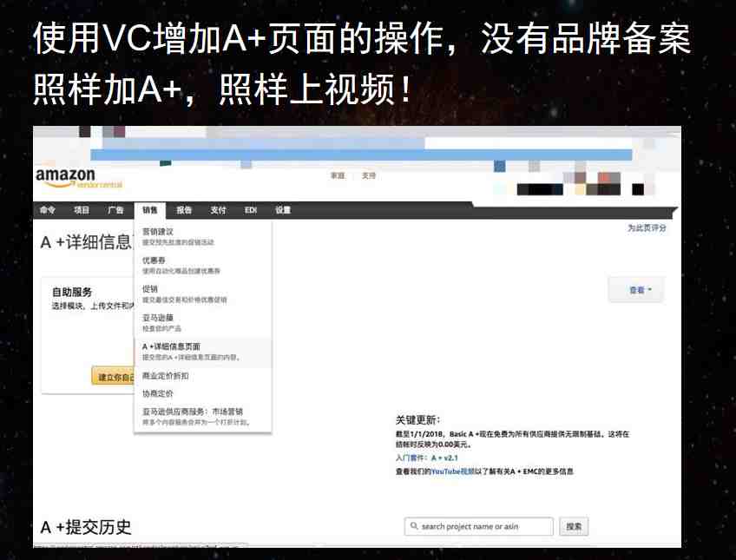The height and width of the screenshot is (560, 736).
Task: Open the 项目 navigation menu
Action: (82, 210)
